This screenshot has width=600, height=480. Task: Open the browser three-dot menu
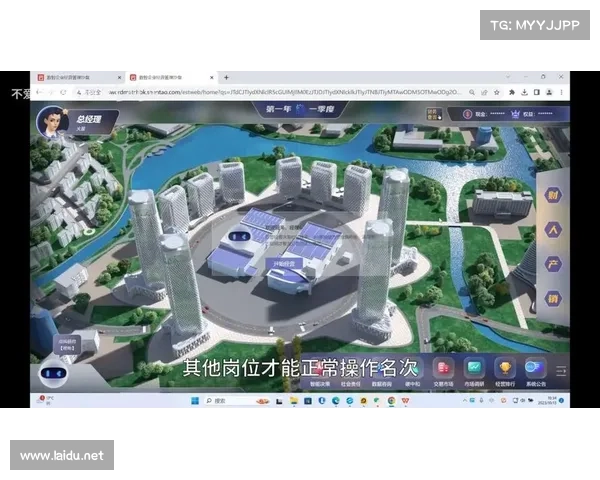(561, 92)
